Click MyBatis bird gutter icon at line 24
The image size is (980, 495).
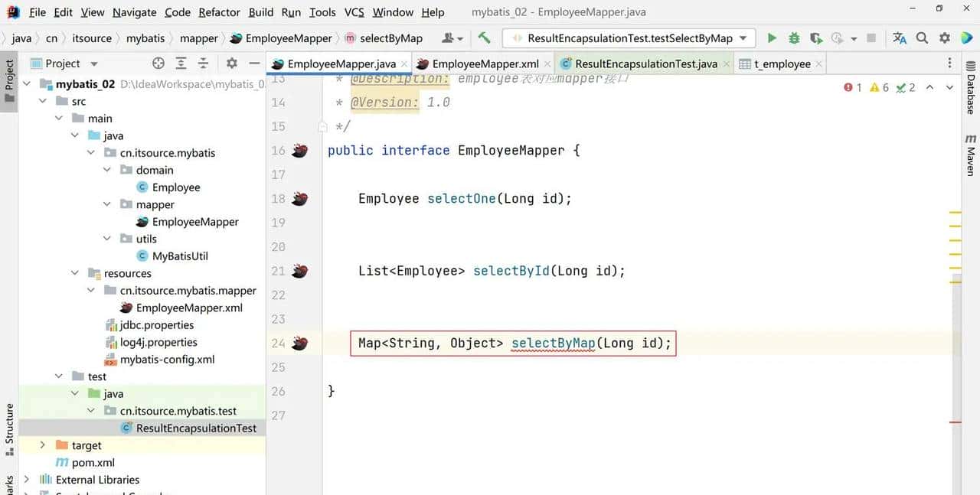pos(300,344)
